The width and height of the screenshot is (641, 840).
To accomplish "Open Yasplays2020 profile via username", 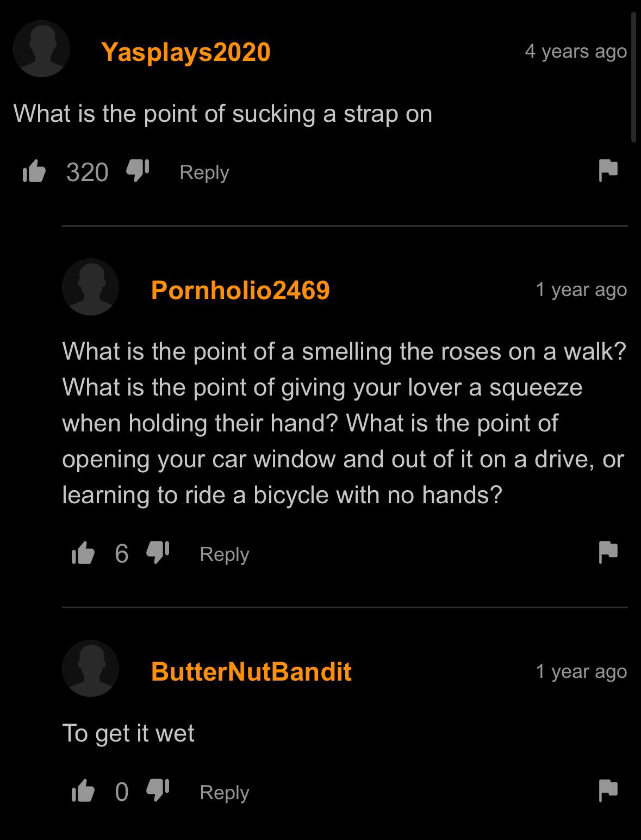I will point(186,52).
